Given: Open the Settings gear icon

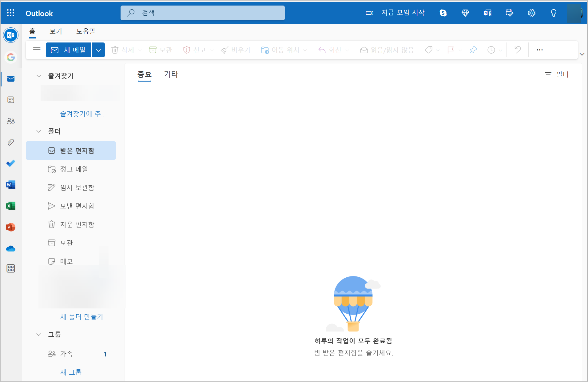Looking at the screenshot, I should (x=531, y=13).
